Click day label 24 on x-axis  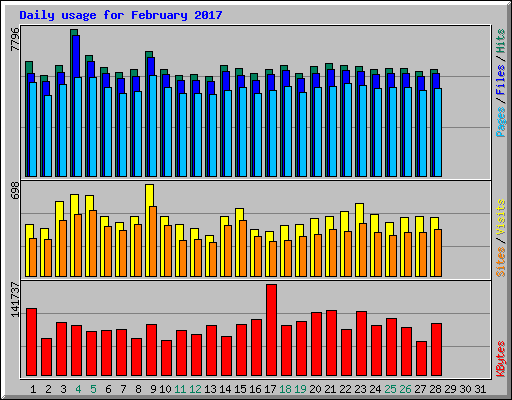click(376, 389)
